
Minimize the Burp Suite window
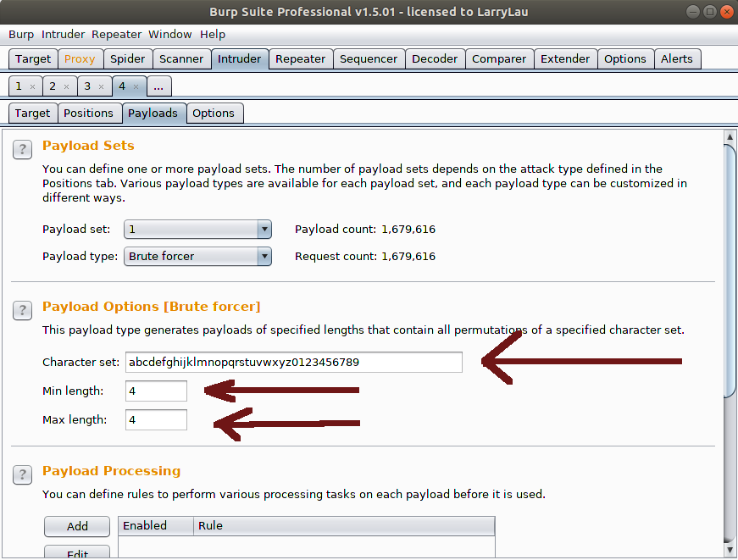point(693,12)
